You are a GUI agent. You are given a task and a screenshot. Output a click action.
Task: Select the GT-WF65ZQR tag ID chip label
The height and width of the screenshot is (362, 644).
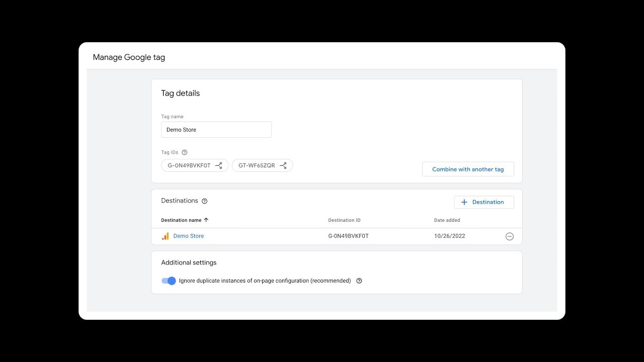pyautogui.click(x=257, y=165)
